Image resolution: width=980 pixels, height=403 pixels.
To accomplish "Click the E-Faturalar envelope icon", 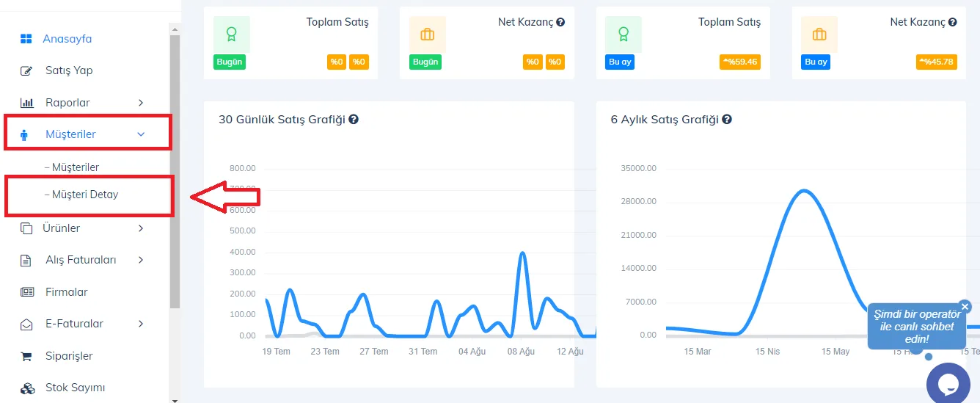I will click(26, 324).
